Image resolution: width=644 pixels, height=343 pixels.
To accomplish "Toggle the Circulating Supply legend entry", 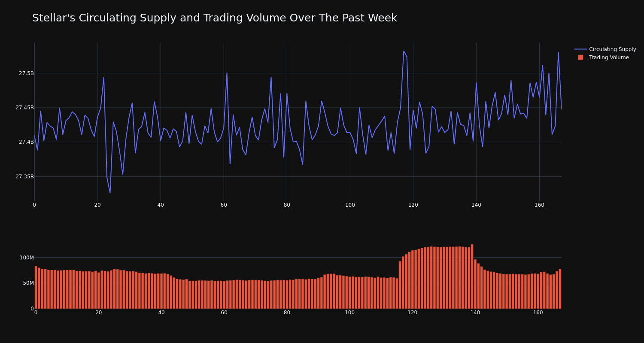I will click(x=605, y=49).
